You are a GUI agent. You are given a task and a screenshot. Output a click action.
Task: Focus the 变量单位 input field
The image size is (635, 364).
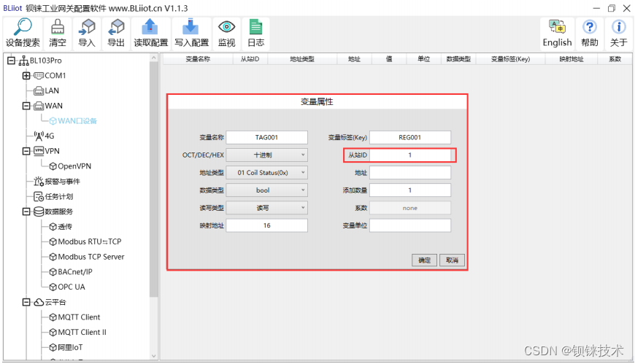[410, 225]
